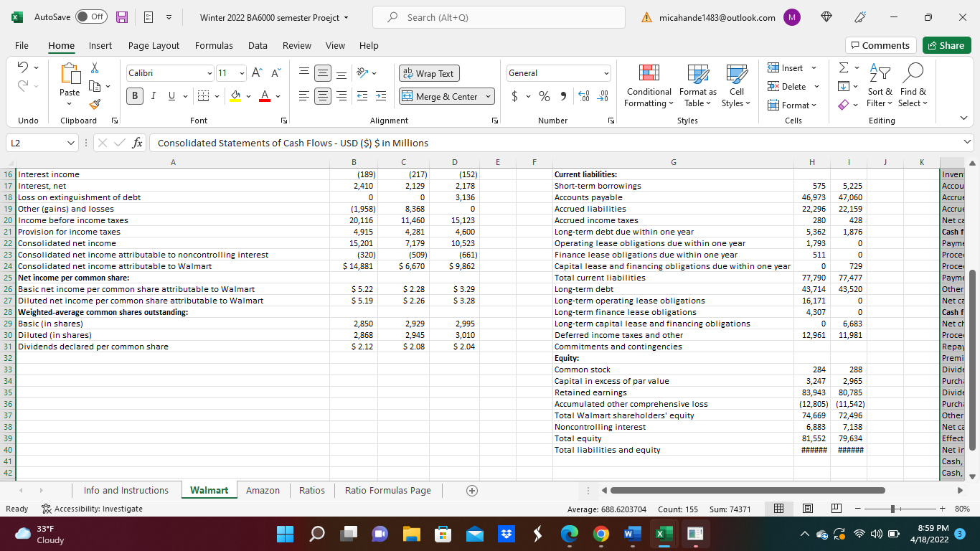Toggle Underline formatting on the selection
This screenshot has height=551, width=980.
click(x=170, y=96)
